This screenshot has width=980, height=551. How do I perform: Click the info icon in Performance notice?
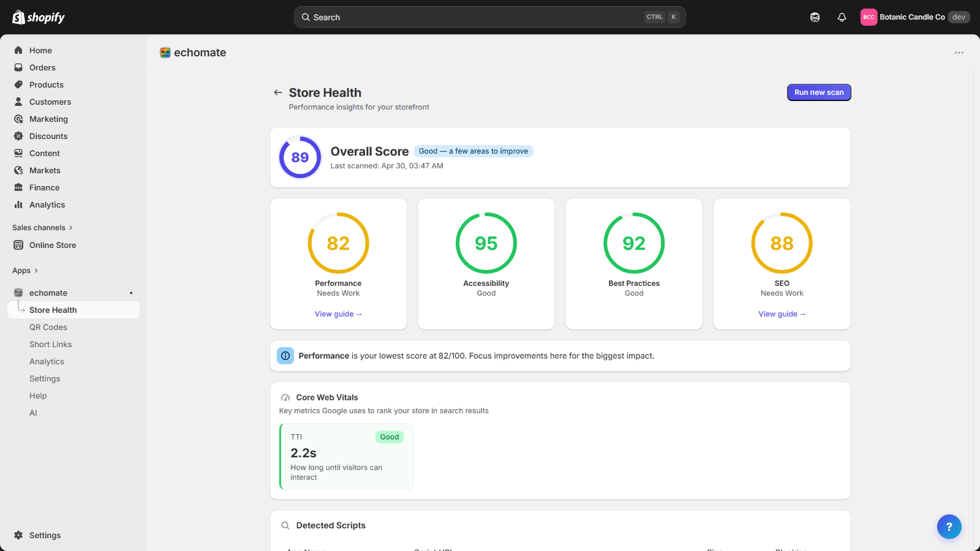click(285, 356)
